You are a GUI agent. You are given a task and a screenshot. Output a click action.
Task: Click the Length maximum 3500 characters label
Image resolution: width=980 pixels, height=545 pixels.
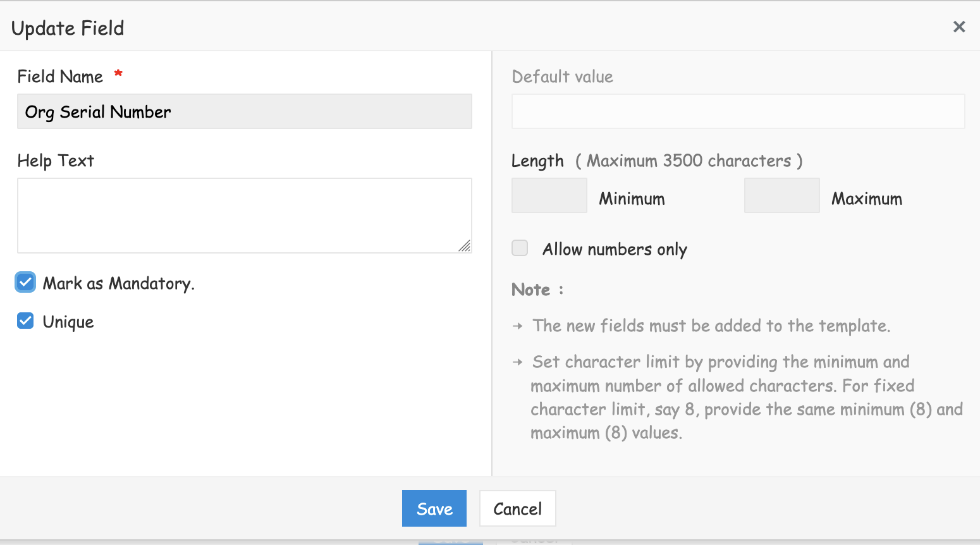click(658, 161)
